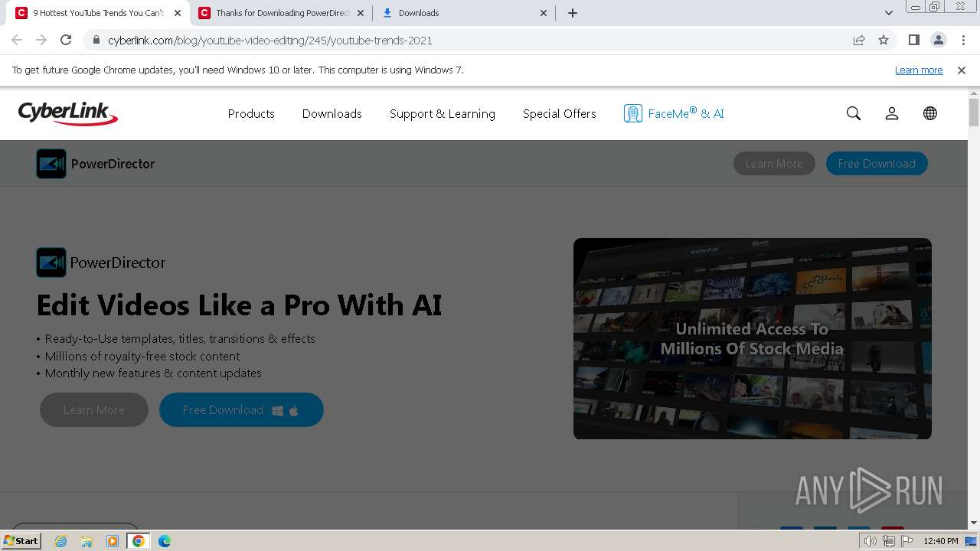Open Special Offers menu
The width and height of the screenshot is (980, 551).
560,113
